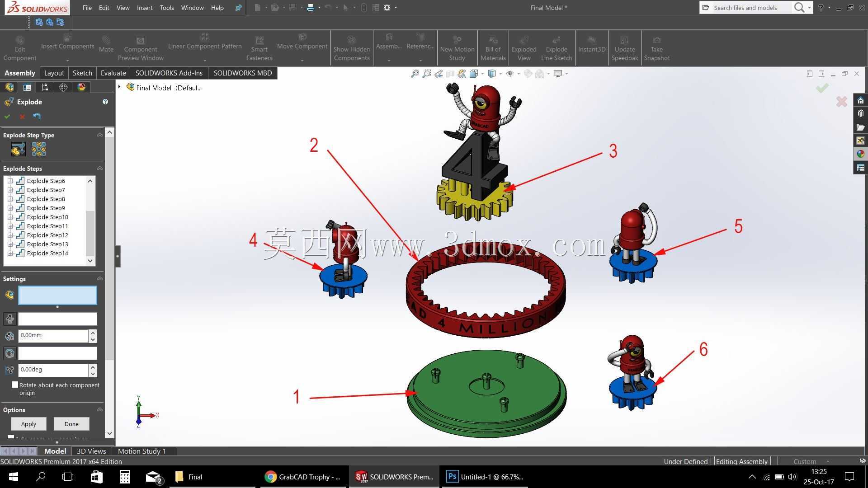The width and height of the screenshot is (868, 488).
Task: Expand the Explode Step14 tree node
Action: (x=10, y=253)
